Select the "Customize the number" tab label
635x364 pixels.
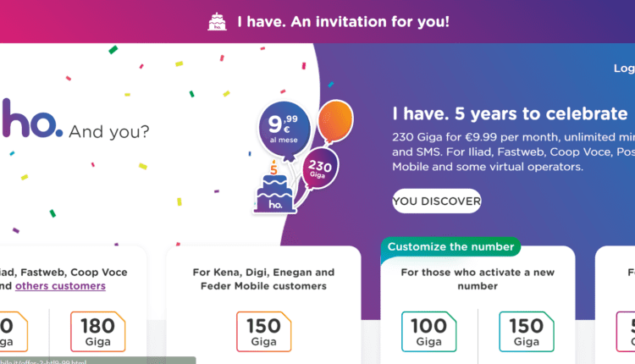click(450, 247)
